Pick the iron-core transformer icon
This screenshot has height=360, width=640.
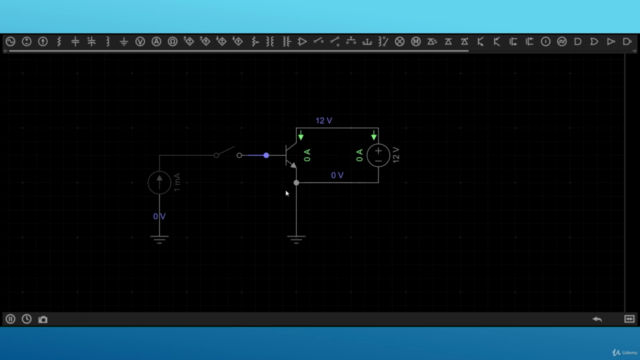pyautogui.click(x=287, y=42)
